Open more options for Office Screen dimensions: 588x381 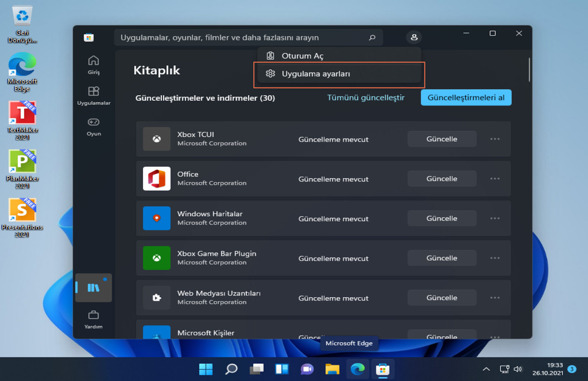495,179
